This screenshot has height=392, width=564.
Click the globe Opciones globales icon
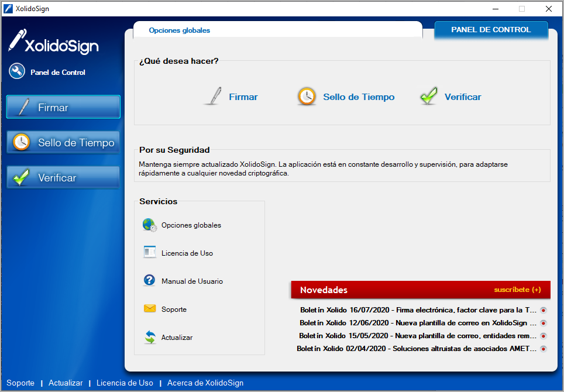(x=150, y=225)
